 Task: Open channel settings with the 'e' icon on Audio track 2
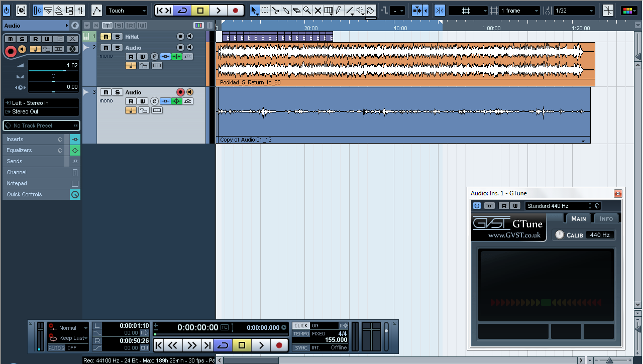coord(154,56)
